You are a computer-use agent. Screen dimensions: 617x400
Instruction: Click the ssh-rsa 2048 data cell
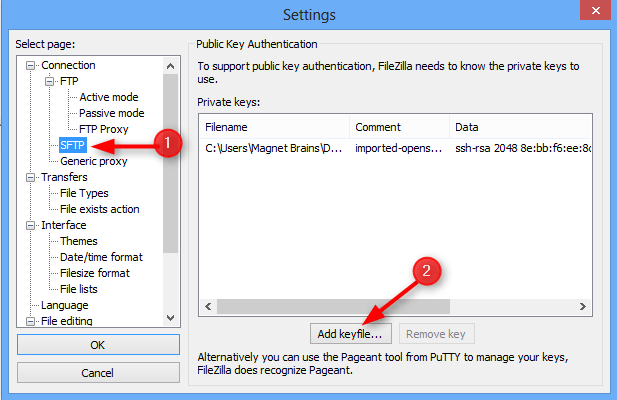tap(523, 148)
